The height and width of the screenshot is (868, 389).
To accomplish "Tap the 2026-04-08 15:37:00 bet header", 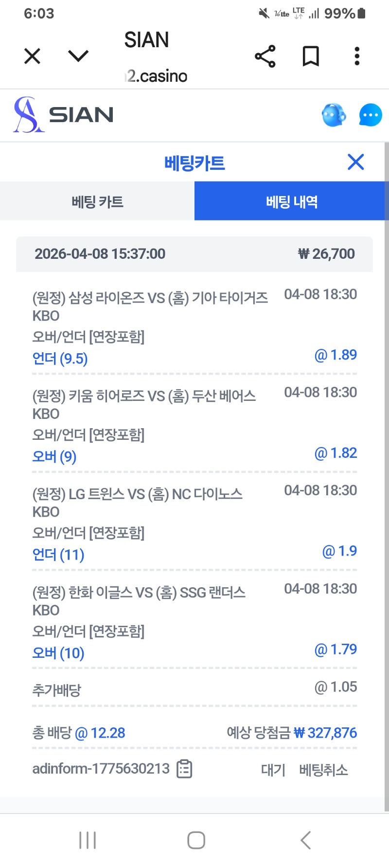I will pyautogui.click(x=100, y=254).
